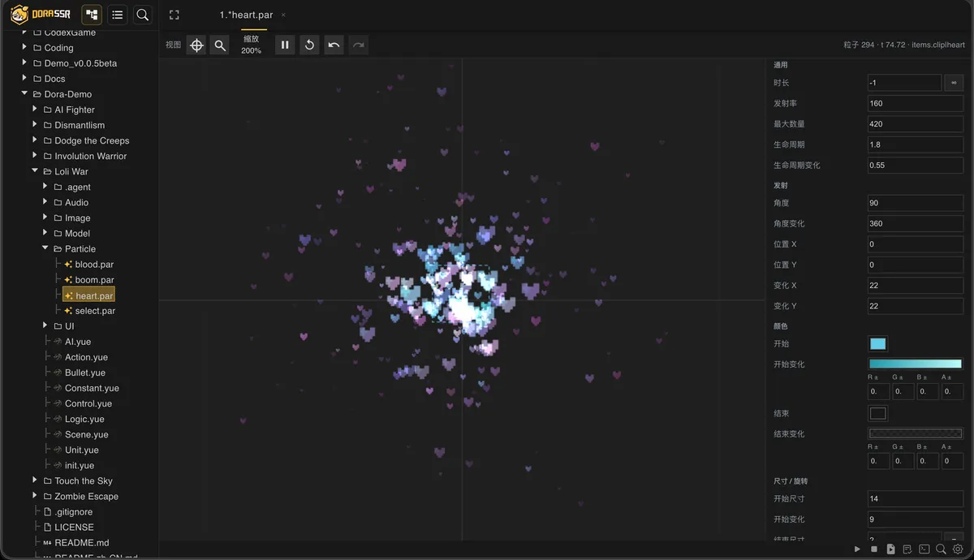This screenshot has height=560, width=974.
Task: Toggle fullscreen editor icon beside tab
Action: (174, 15)
